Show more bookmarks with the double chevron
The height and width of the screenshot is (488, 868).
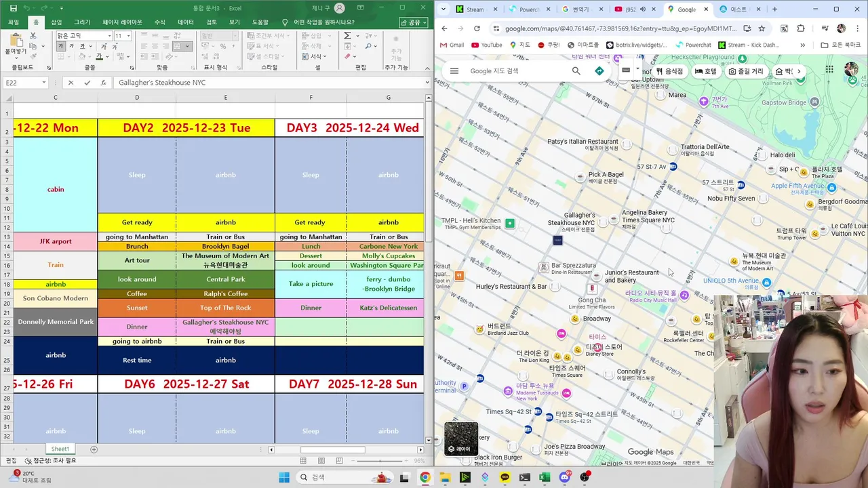tap(803, 45)
